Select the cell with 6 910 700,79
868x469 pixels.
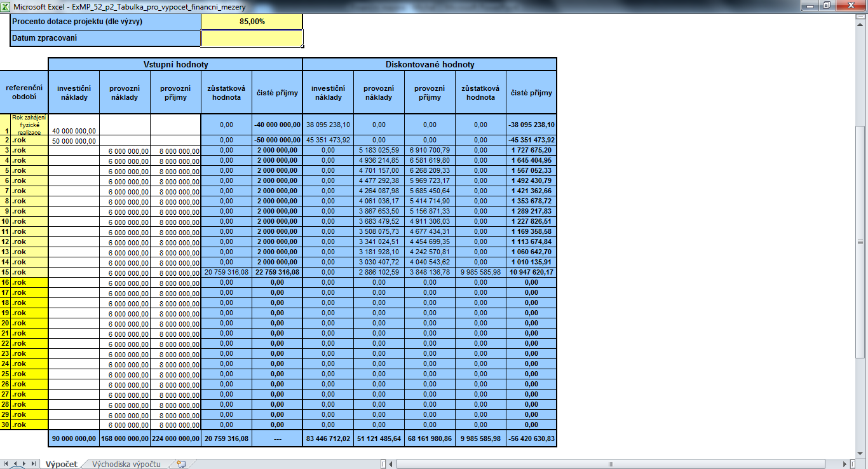click(430, 150)
